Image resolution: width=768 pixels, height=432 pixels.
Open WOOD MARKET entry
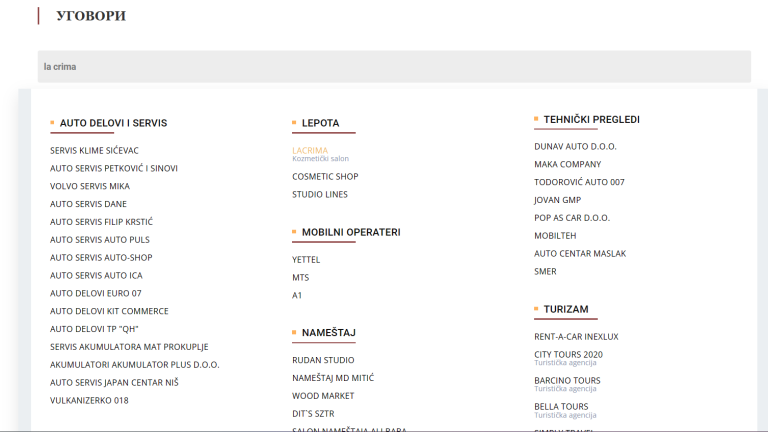coord(323,396)
